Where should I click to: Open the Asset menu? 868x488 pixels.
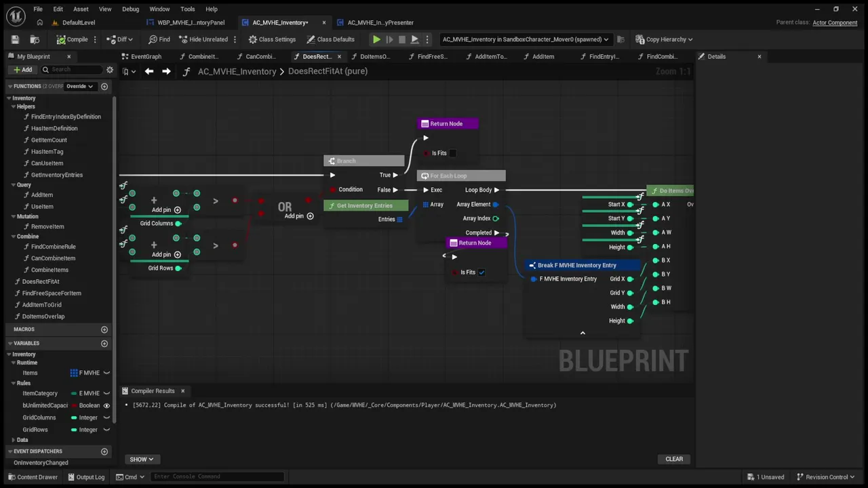[x=81, y=9]
